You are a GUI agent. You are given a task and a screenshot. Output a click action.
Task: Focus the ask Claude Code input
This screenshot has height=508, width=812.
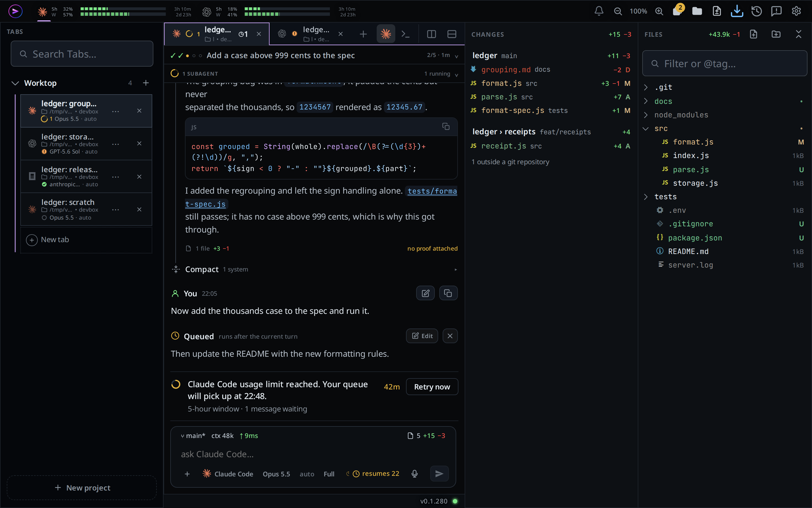pos(313,454)
